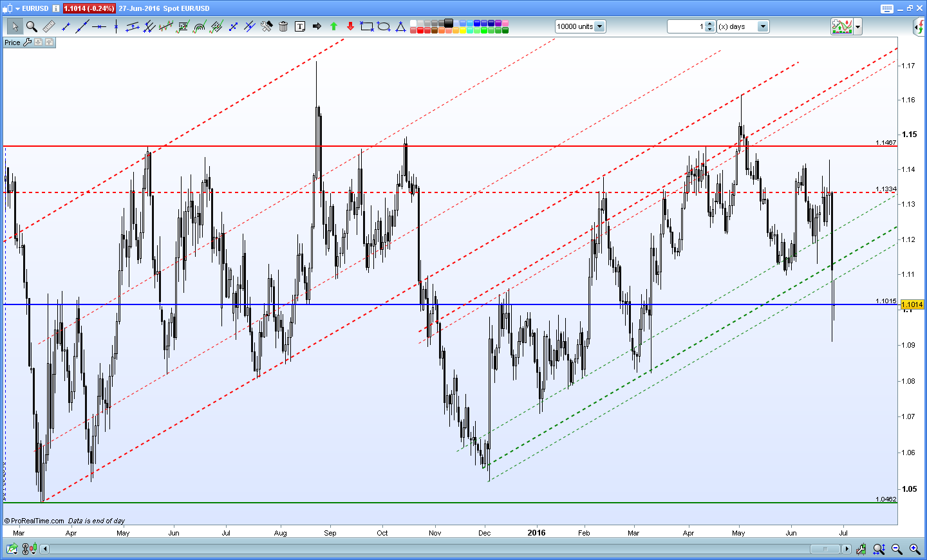The width and height of the screenshot is (927, 560).
Task: Pick the bright red color swatch
Action: pyautogui.click(x=420, y=30)
